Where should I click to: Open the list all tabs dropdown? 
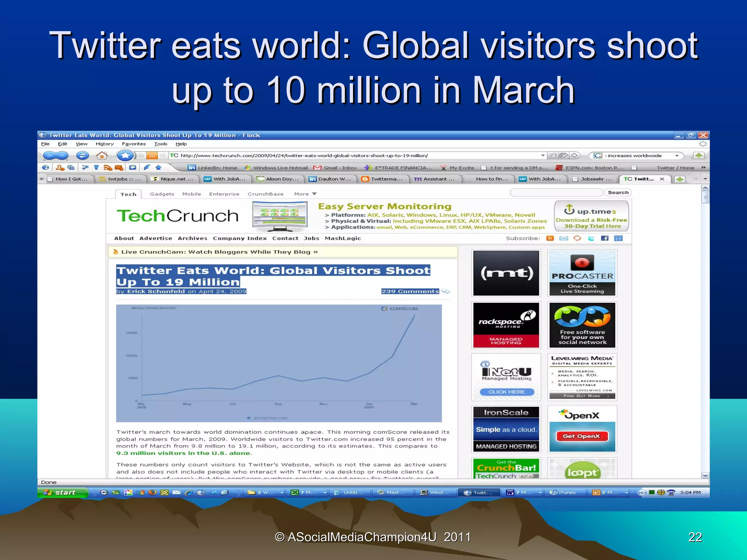705,179
